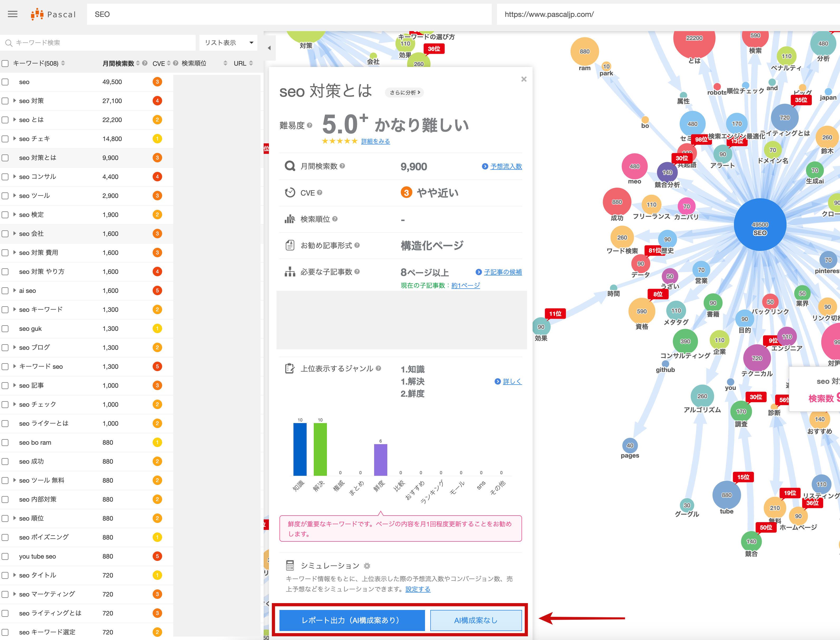This screenshot has width=840, height=640.
Task: Click the help icon next to 検索順位 in panel
Action: 335,219
